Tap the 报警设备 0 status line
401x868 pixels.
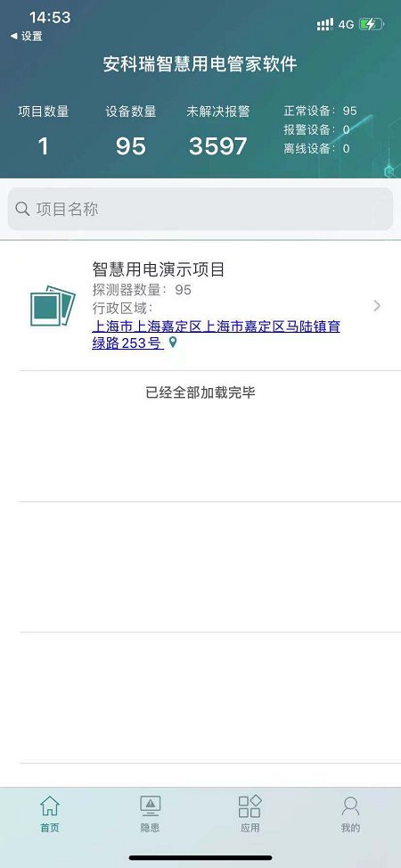[317, 129]
